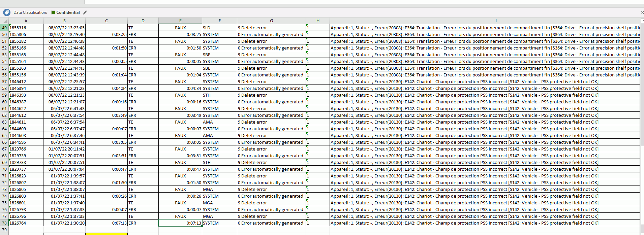Click the SBE cell in row 53

pyautogui.click(x=220, y=55)
